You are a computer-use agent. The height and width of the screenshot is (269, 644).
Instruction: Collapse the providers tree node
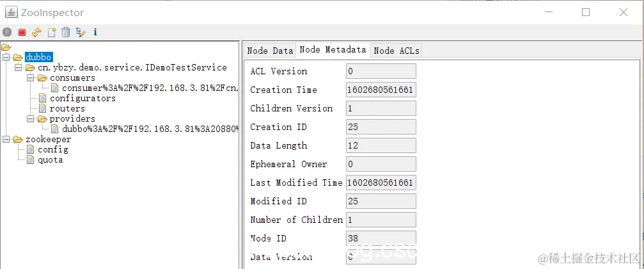[x=31, y=119]
